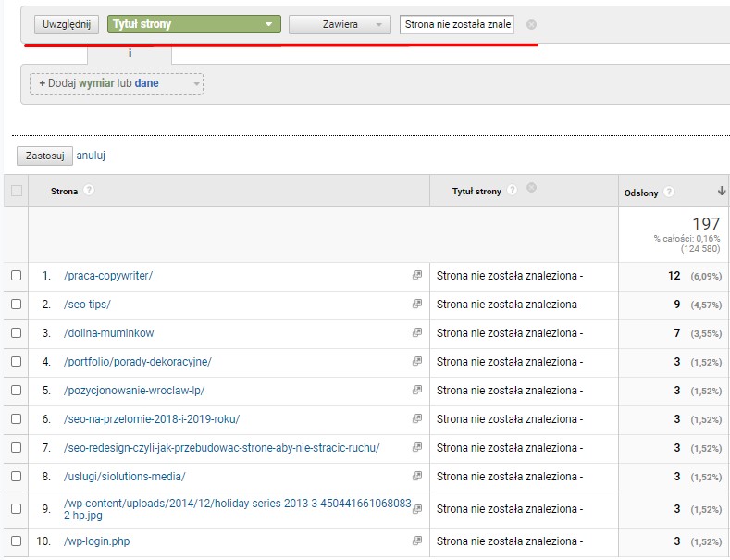Open the holiday-series-2013 jpg link

point(238,509)
